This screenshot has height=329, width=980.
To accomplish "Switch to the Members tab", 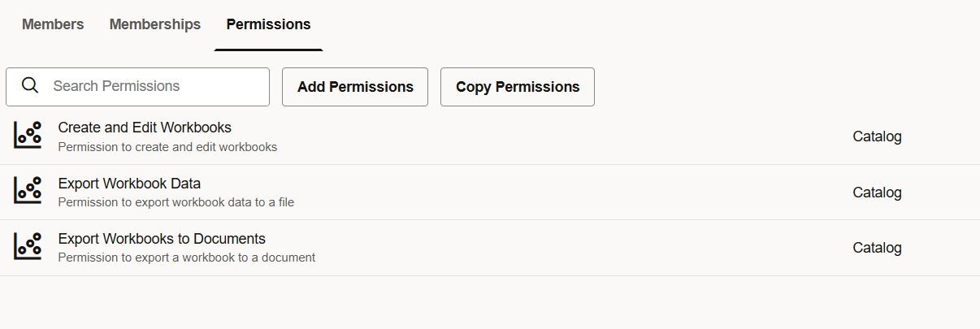I will coord(53,24).
